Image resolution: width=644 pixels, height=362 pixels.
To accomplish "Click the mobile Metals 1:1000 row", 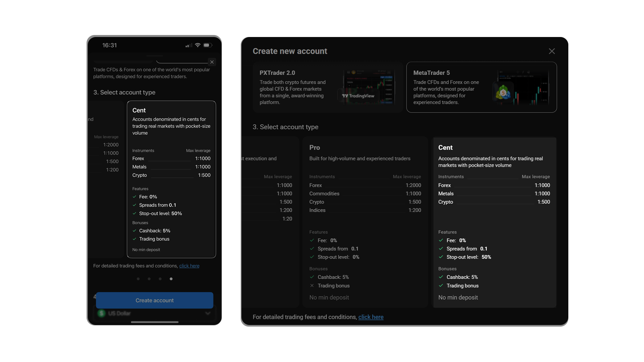I will (171, 167).
